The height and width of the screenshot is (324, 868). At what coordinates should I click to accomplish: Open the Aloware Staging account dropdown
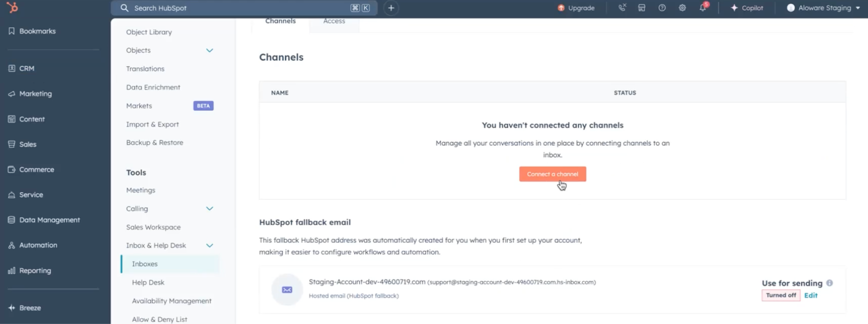click(x=824, y=8)
